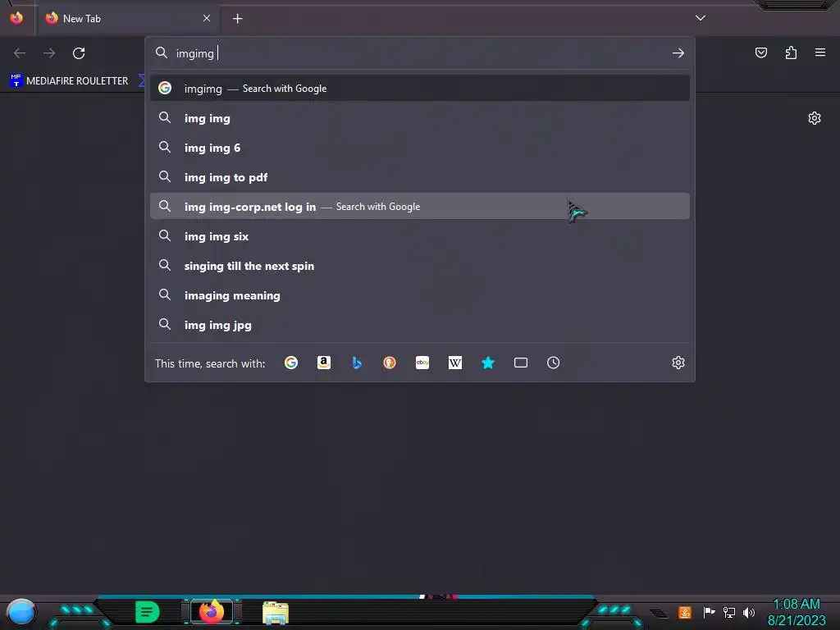Close the New Tab tab

click(207, 18)
